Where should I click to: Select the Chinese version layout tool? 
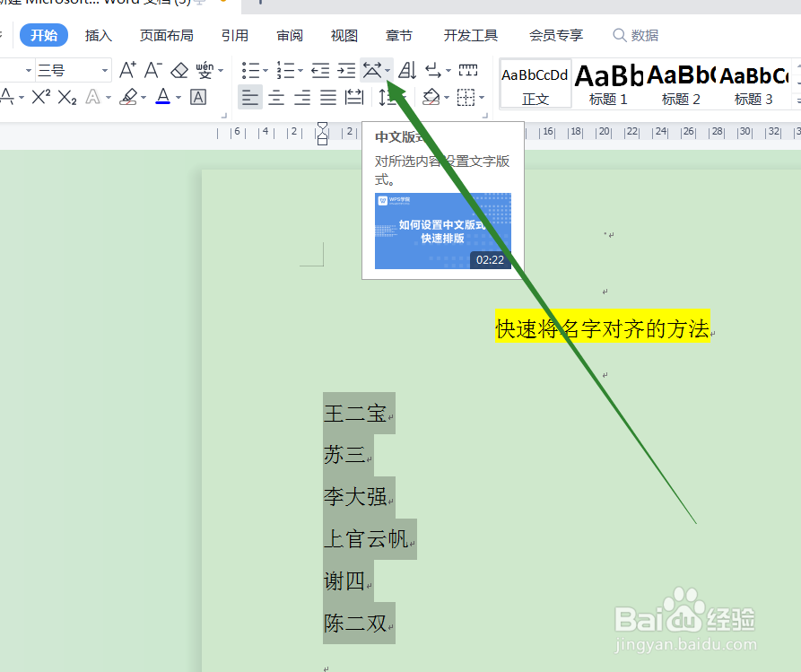[373, 70]
